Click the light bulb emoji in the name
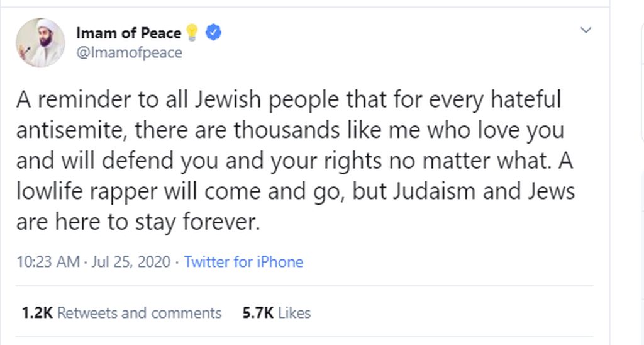Viewport: 644px width, 345px height. tap(192, 33)
